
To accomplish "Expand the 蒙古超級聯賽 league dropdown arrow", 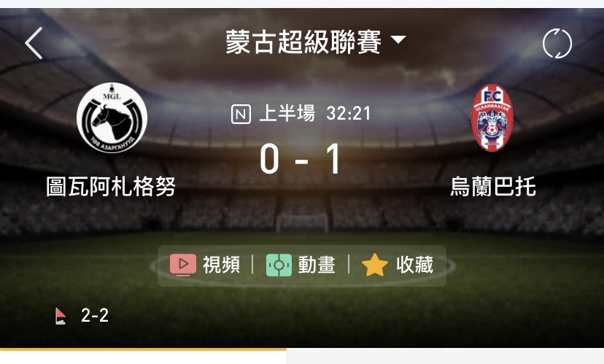I will click(398, 39).
